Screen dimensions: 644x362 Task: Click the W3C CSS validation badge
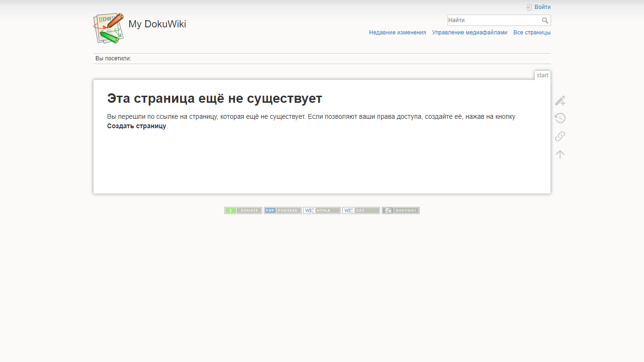tap(361, 211)
